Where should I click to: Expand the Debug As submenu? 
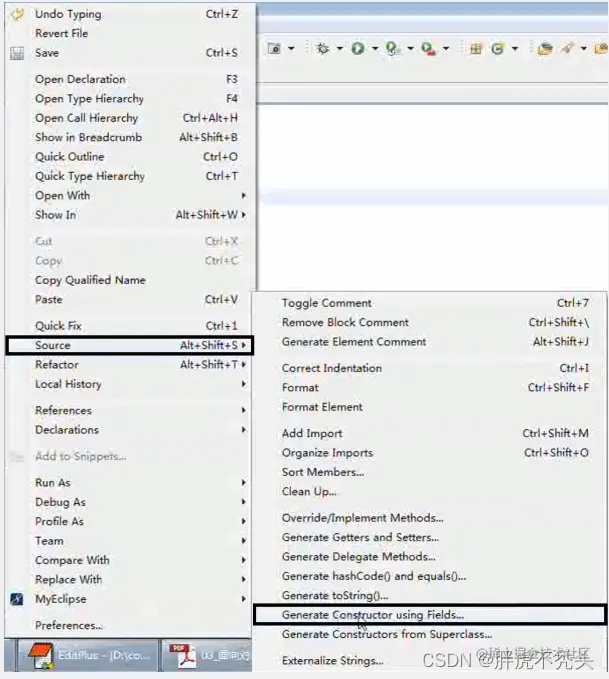[130, 502]
